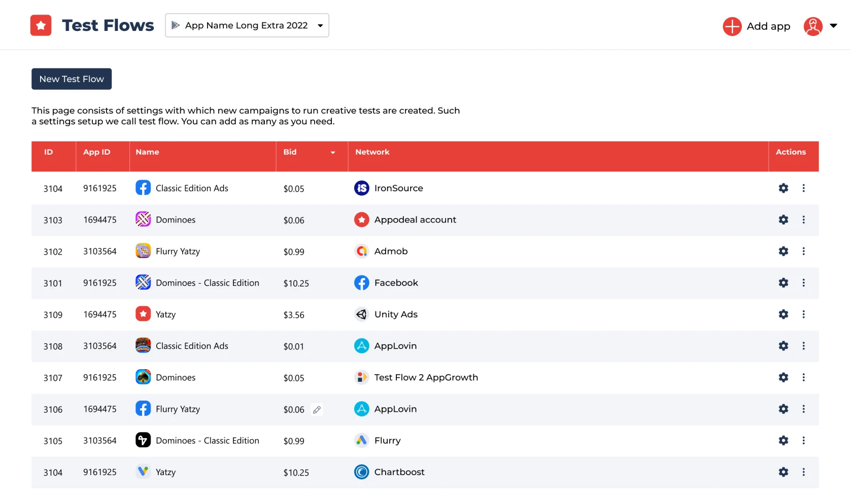Click the Dominoes app icon in row 3103
Viewport: 854px width, 504px height.
pyautogui.click(x=143, y=220)
